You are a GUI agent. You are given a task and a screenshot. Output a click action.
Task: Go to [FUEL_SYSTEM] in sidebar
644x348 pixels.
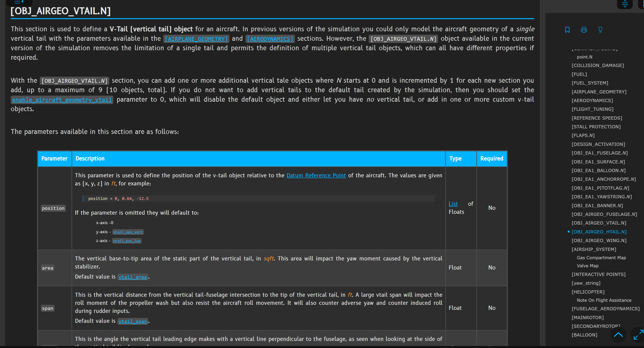coord(590,83)
